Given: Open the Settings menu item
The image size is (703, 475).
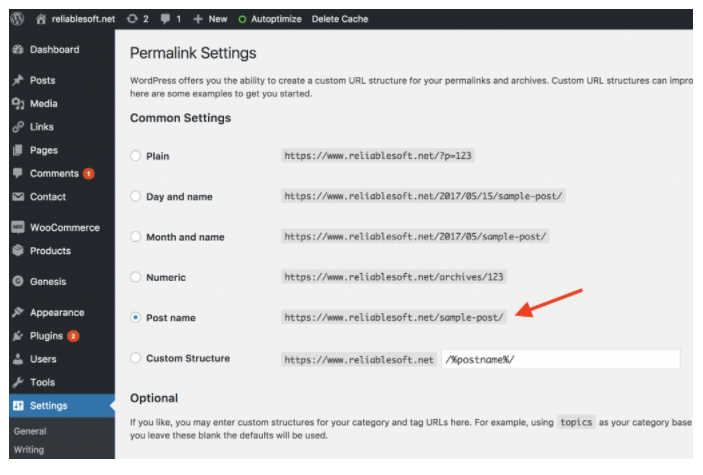Looking at the screenshot, I should tap(62, 405).
